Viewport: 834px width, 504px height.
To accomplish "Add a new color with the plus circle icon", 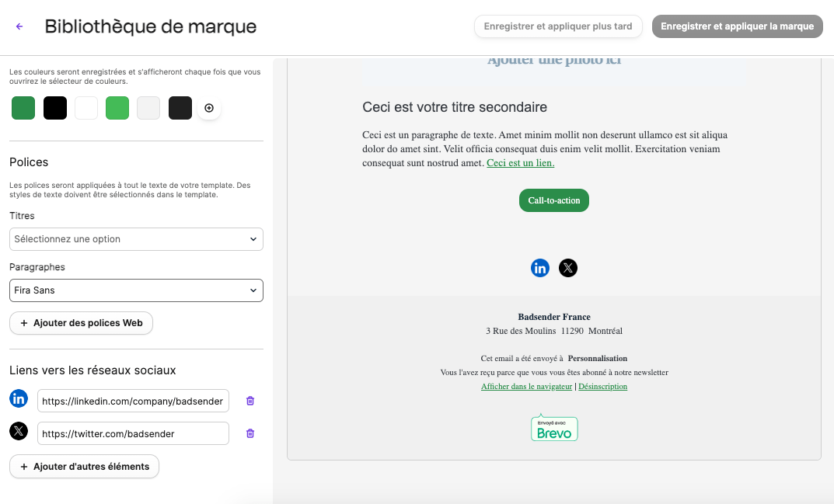I will 209,108.
